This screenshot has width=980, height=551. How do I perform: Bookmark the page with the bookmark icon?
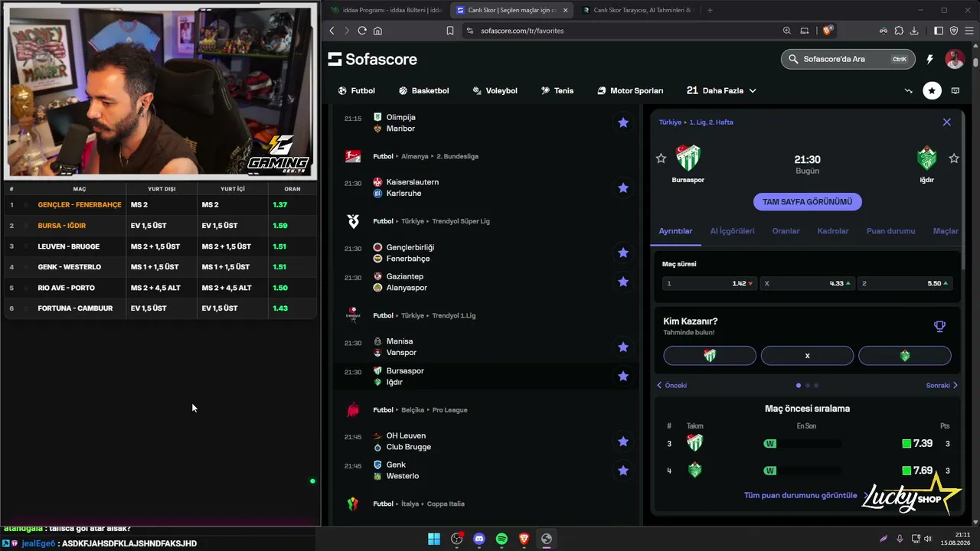(x=450, y=31)
